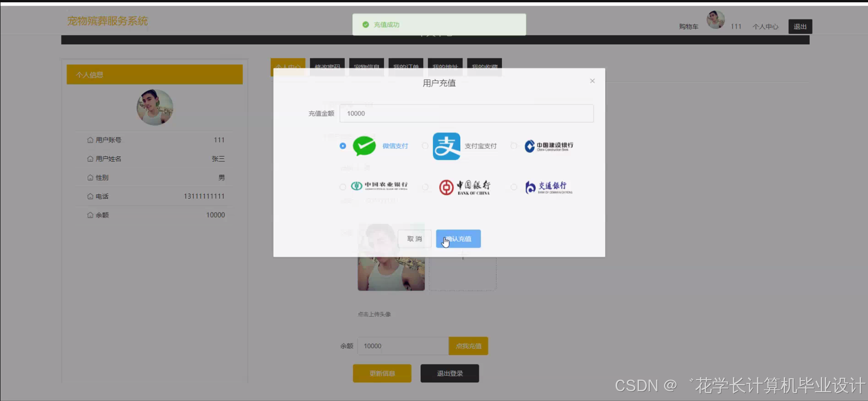Select the 中国银行 radio button

click(425, 187)
